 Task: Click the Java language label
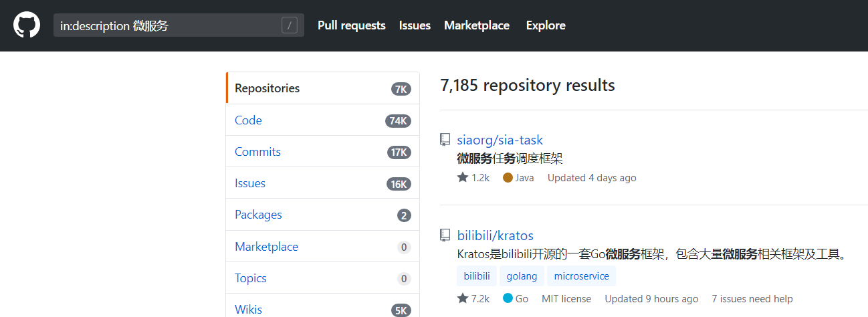pyautogui.click(x=524, y=178)
